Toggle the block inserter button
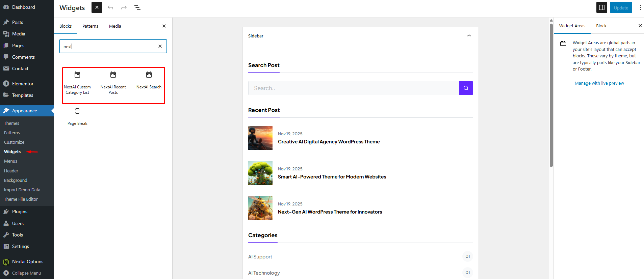This screenshot has width=644, height=279. 97,7
